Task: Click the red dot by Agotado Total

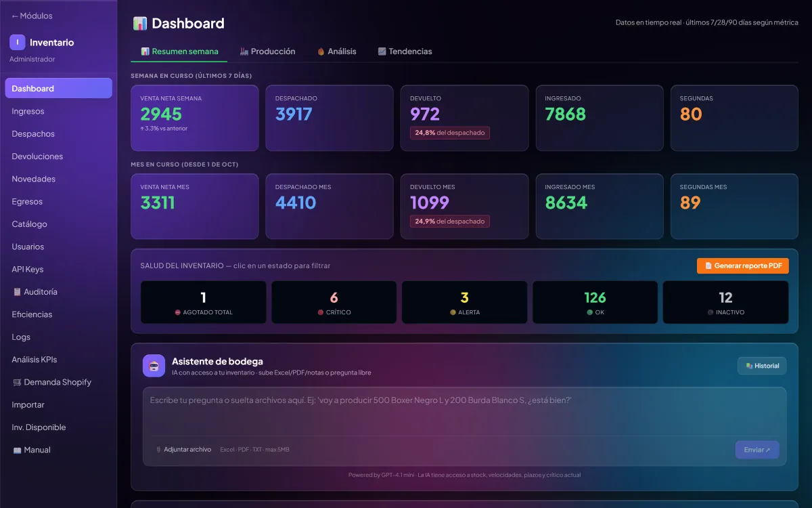Action: click(x=178, y=312)
